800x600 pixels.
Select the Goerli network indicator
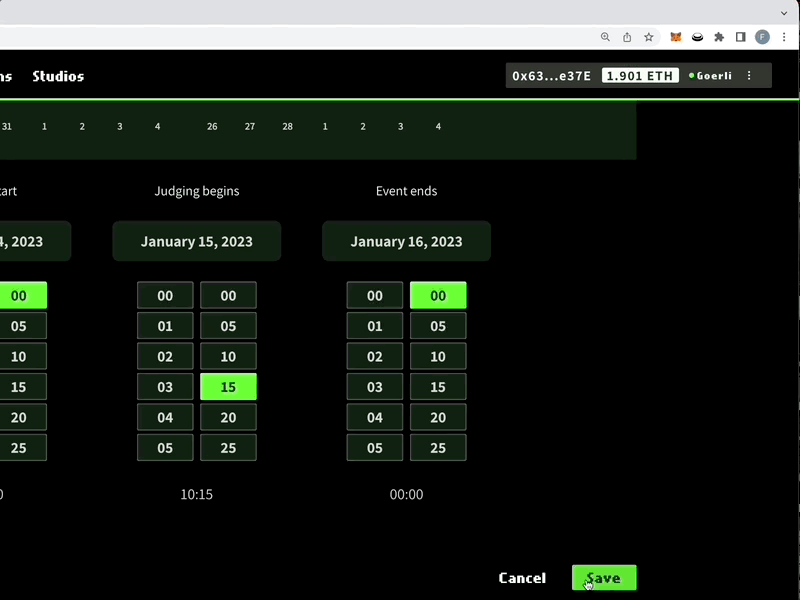[x=710, y=76]
